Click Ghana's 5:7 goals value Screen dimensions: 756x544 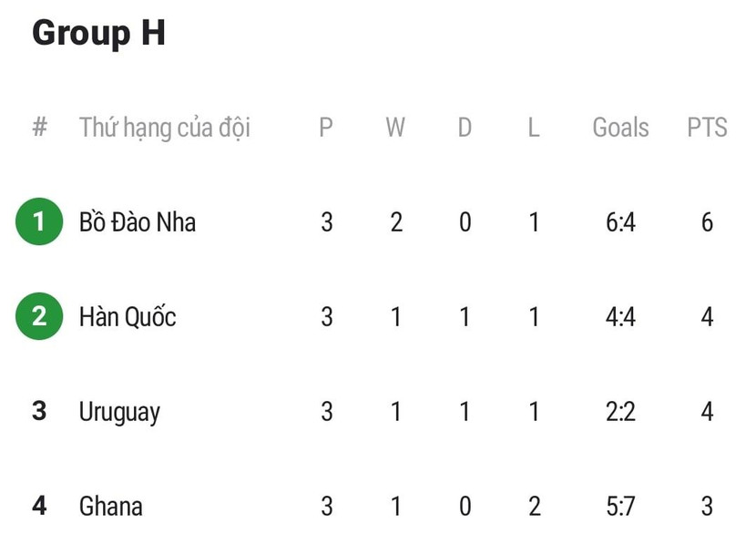click(620, 506)
